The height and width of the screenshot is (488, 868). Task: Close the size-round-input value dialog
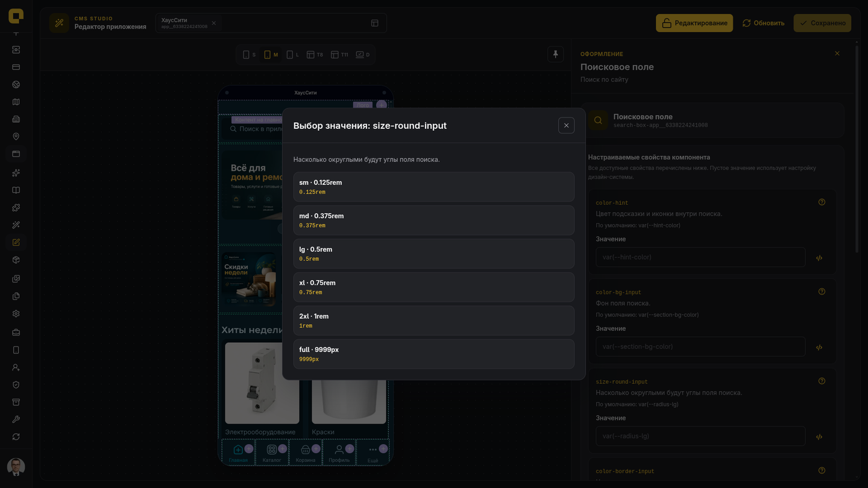coord(566,125)
